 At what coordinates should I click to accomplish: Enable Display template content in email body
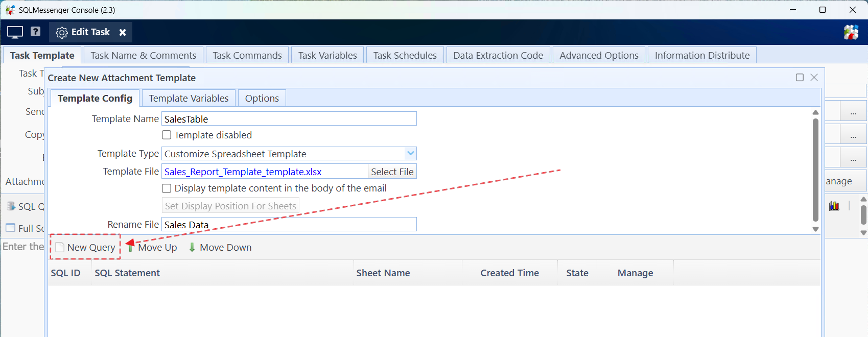click(167, 188)
